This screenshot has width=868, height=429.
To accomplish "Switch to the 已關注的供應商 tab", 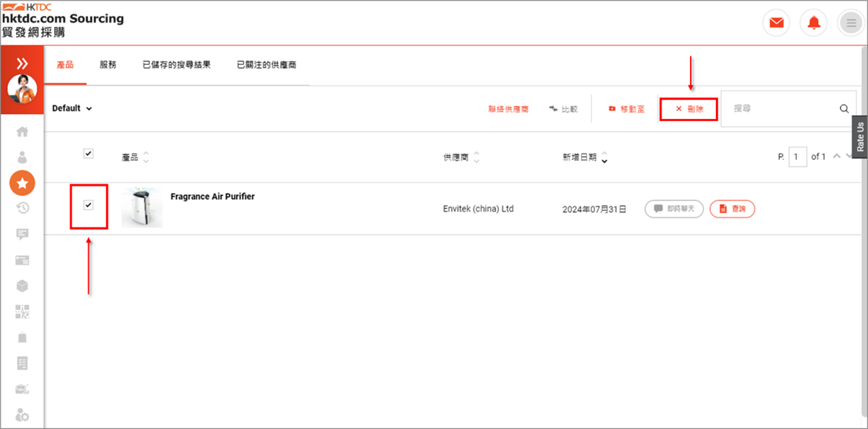I will click(266, 65).
